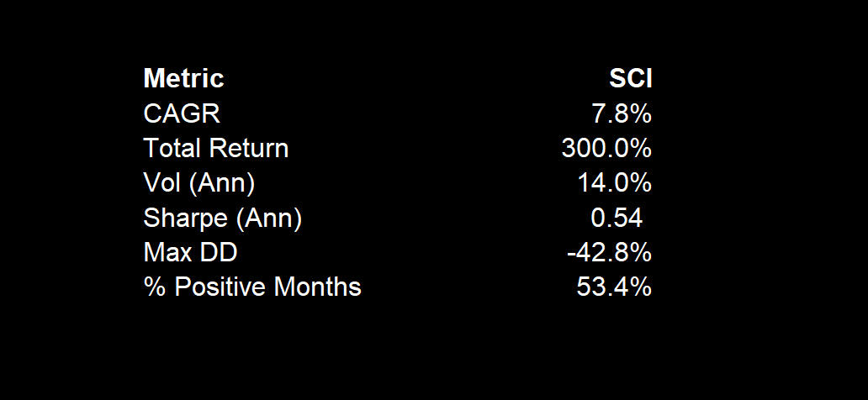
Task: Click the leading % symbol before Positive Months
Action: click(x=154, y=287)
